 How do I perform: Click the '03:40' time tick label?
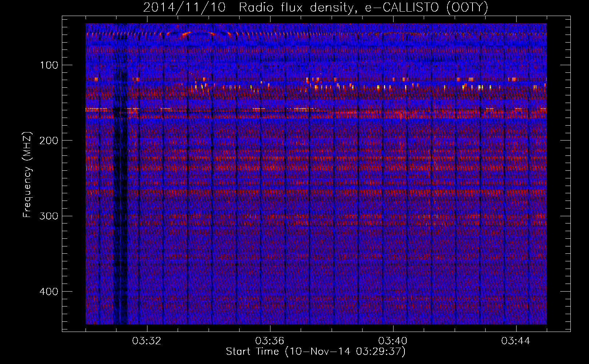pos(393,341)
